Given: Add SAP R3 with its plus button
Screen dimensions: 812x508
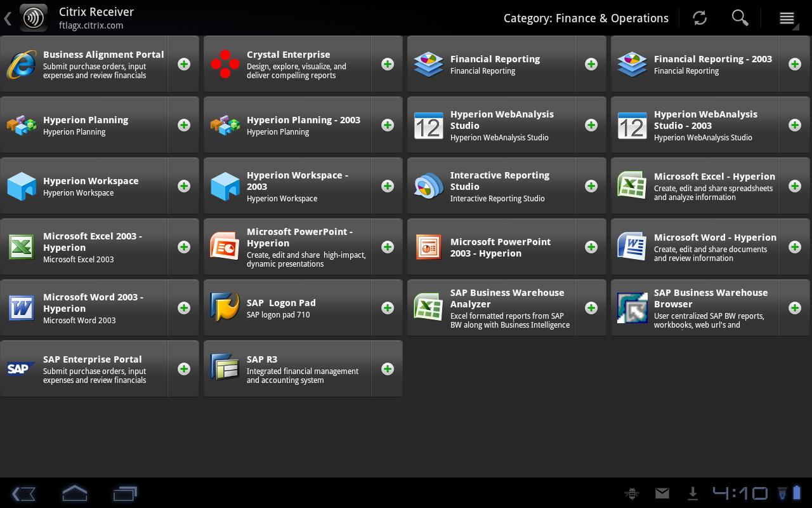Looking at the screenshot, I should pos(388,369).
